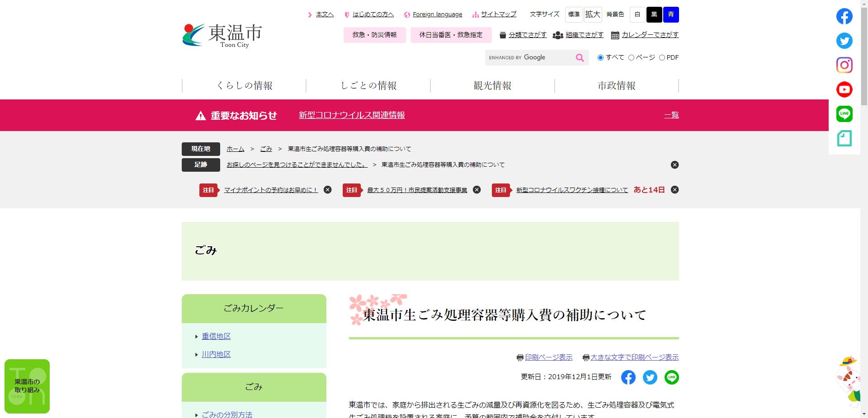
Task: Open 印刷ページ表示 via the printer icon
Action: pos(519,357)
